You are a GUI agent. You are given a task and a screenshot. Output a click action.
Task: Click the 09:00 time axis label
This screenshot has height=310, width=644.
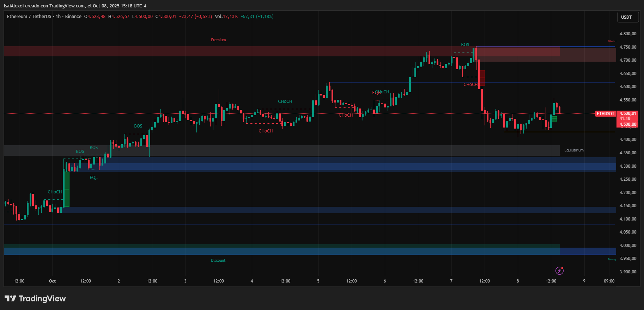(x=609, y=281)
